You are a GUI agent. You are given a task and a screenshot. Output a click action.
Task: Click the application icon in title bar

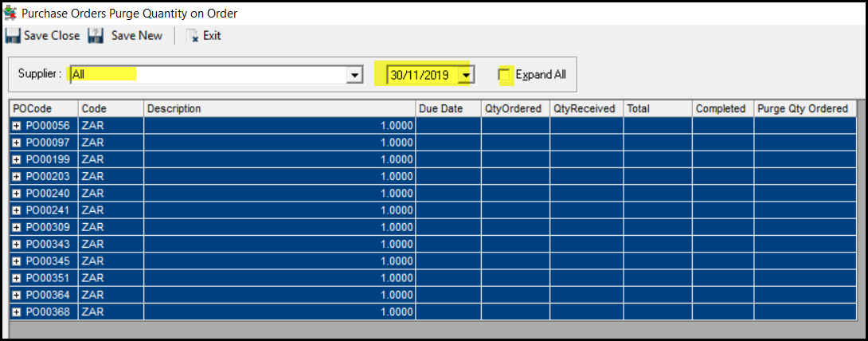pos(10,14)
